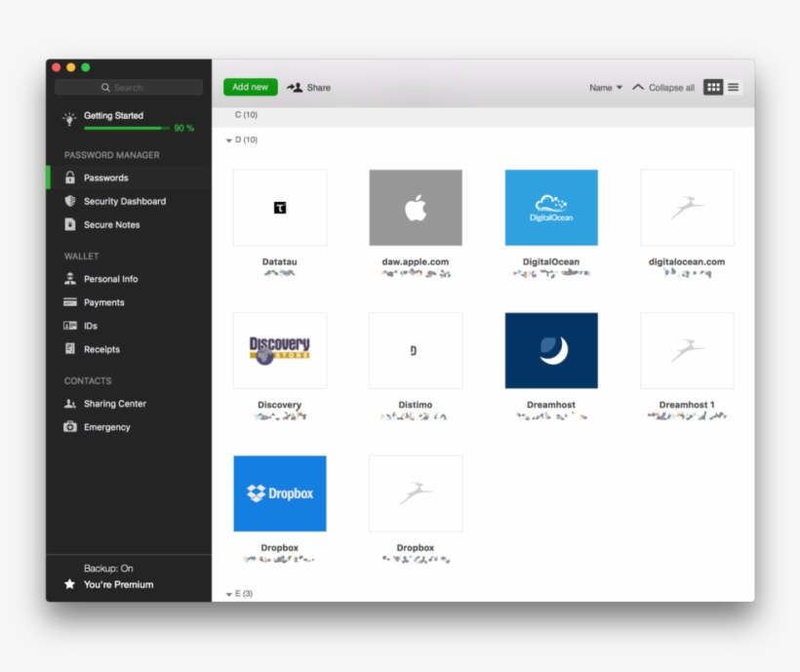Screen dimensions: 800x672
Task: Open Security Dashboard via its shield icon
Action: [x=70, y=201]
